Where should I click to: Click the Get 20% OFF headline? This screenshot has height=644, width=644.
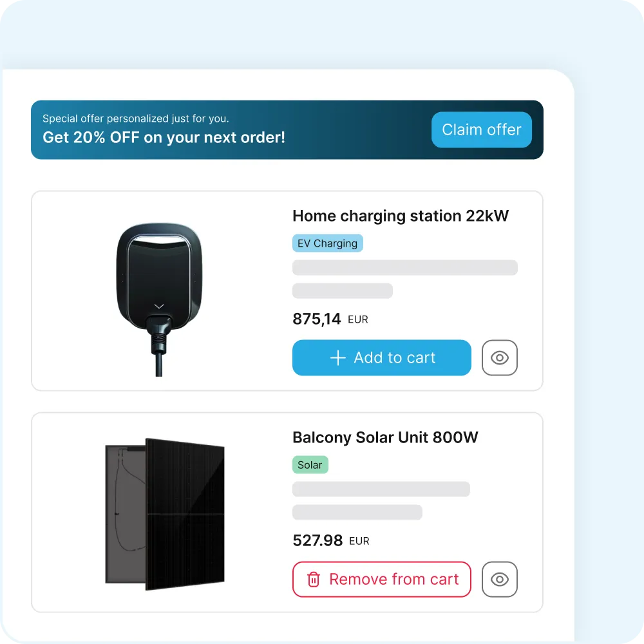tap(164, 137)
